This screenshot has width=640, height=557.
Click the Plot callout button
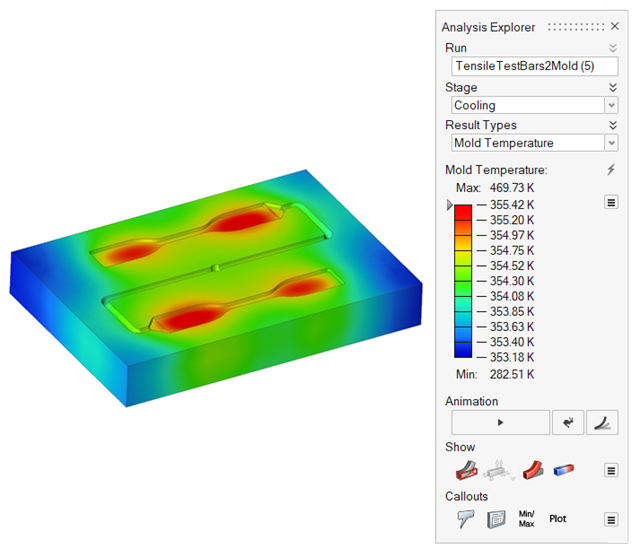point(558,519)
